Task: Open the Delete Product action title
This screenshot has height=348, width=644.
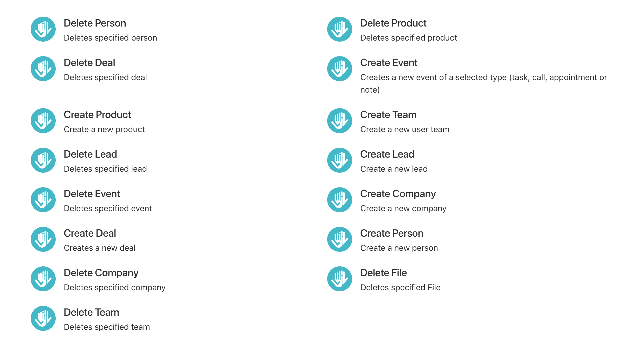Action: pos(393,23)
